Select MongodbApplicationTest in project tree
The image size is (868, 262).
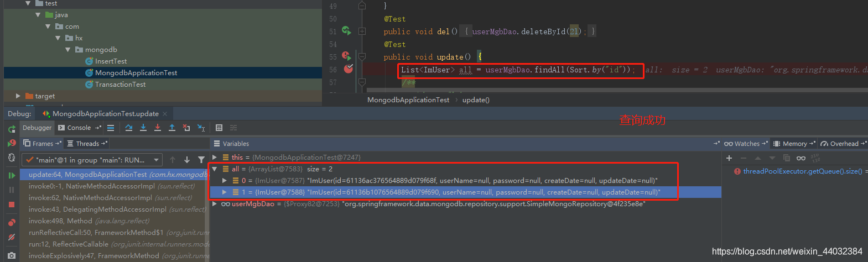[136, 73]
